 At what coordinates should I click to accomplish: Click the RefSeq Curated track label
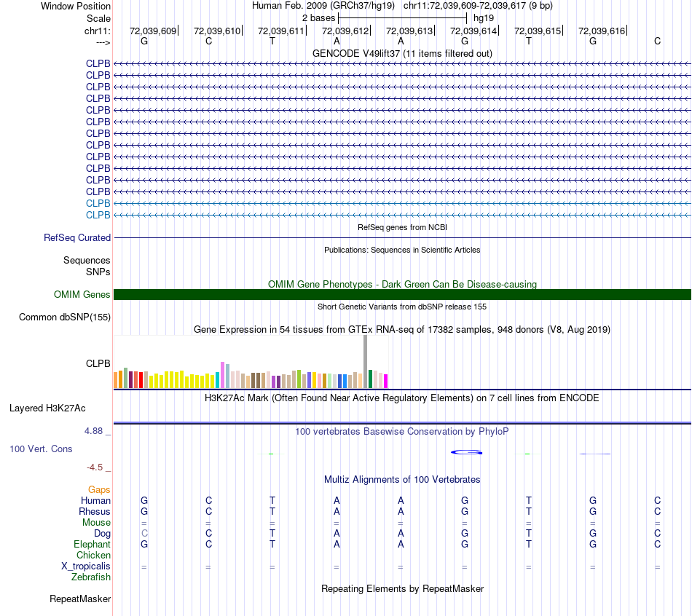tap(76, 238)
